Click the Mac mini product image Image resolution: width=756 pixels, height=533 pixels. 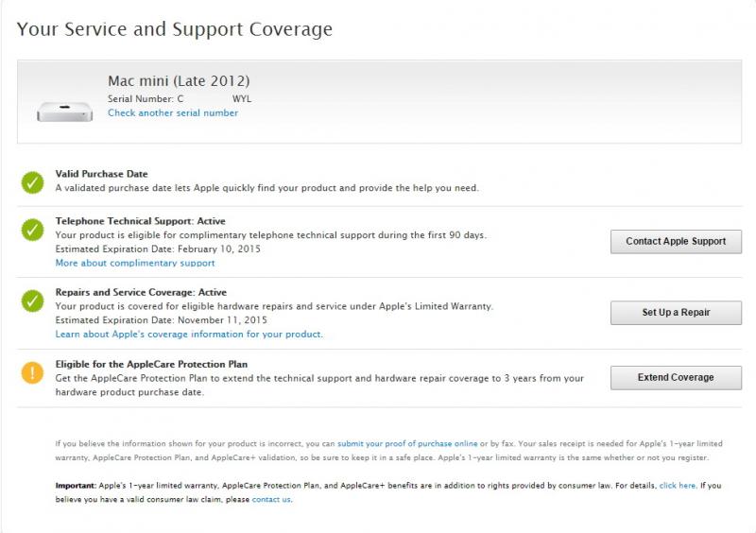click(64, 112)
